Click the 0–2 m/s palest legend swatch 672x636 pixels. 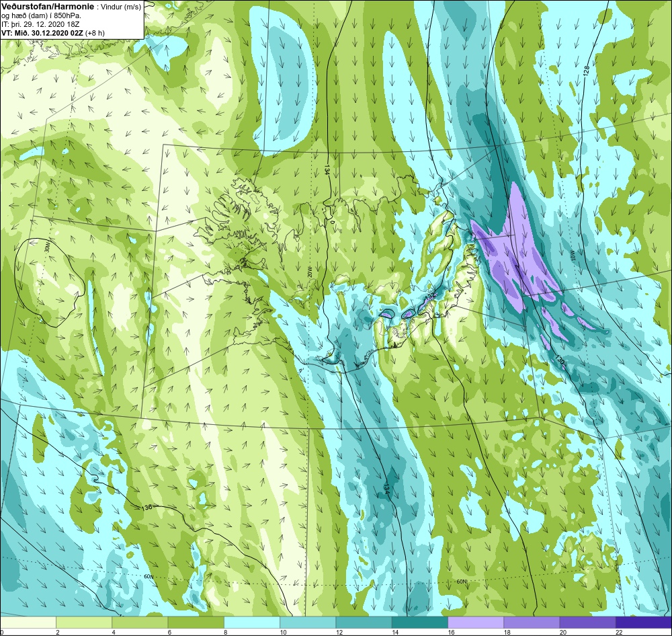click(x=28, y=623)
